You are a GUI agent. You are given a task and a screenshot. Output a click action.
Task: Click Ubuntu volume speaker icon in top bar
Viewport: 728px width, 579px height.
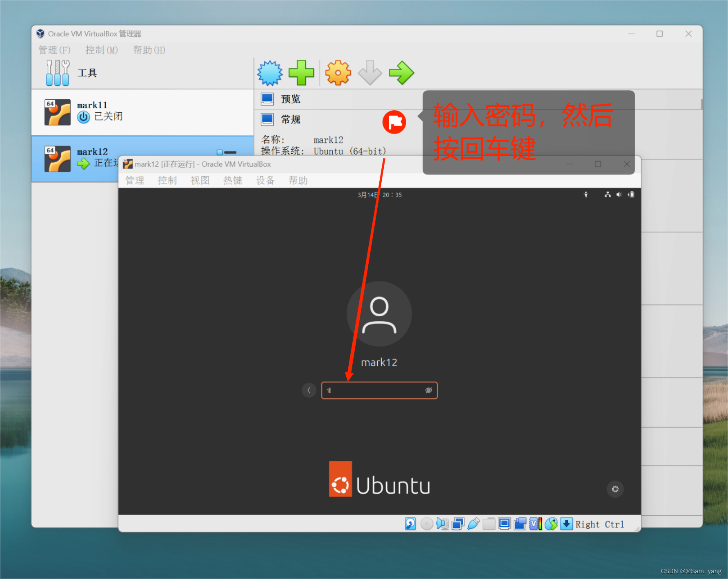[x=619, y=195]
